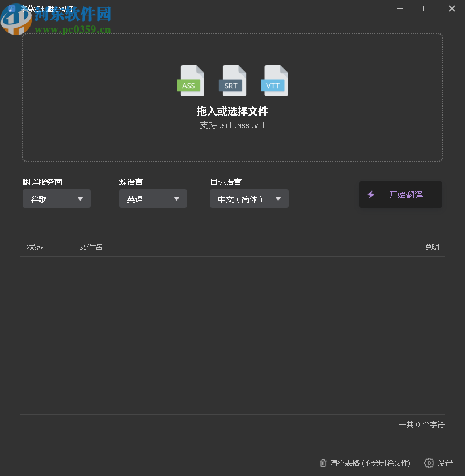Click the purple lightning icon on 开始翻译
465x476 pixels.
pyautogui.click(x=371, y=194)
